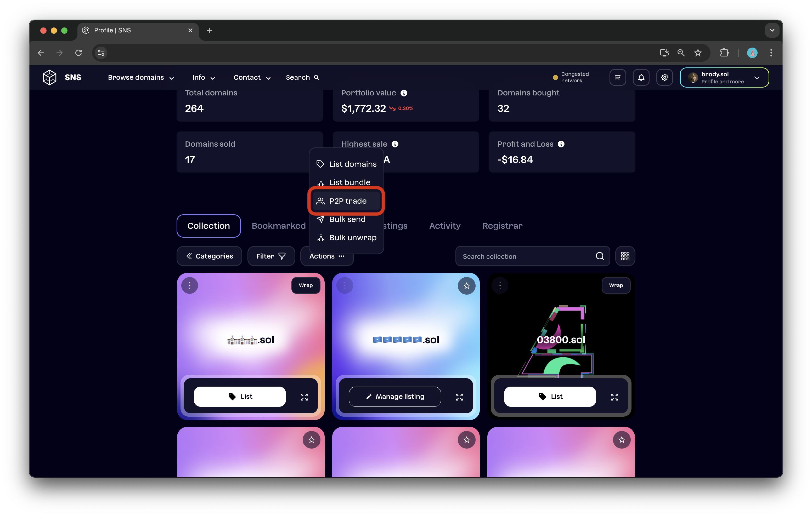Switch to grid view layout icon
The image size is (812, 516).
625,256
